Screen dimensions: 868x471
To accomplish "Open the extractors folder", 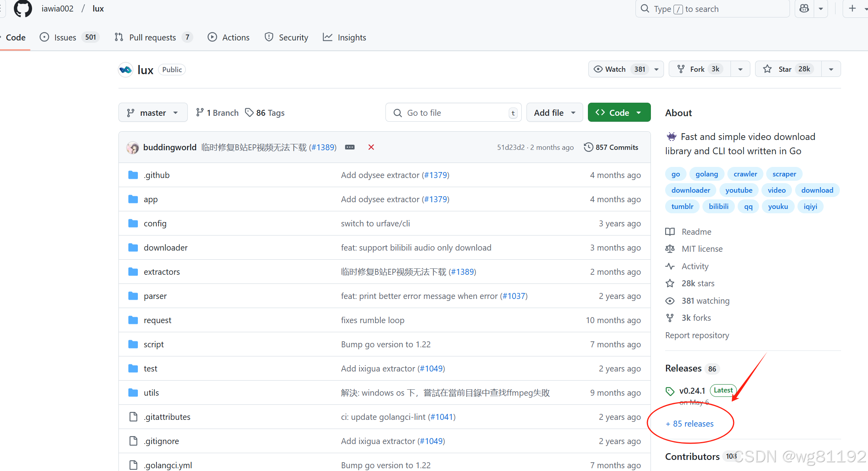I will (x=162, y=272).
